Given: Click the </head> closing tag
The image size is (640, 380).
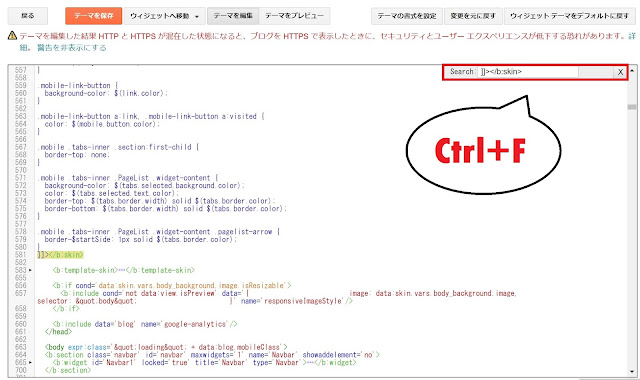Looking at the screenshot, I should (58, 332).
